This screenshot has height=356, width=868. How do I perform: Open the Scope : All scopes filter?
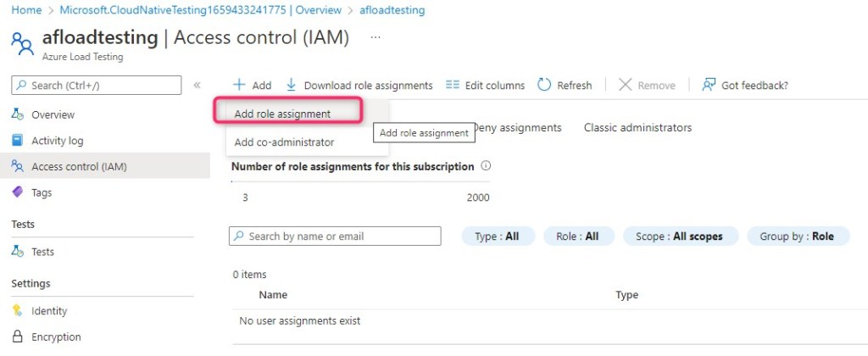click(679, 236)
